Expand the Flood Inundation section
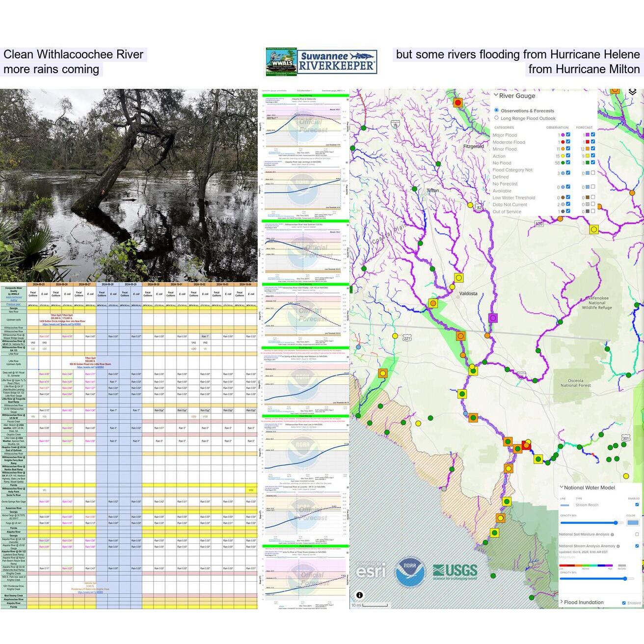644x644 pixels. pyautogui.click(x=561, y=602)
